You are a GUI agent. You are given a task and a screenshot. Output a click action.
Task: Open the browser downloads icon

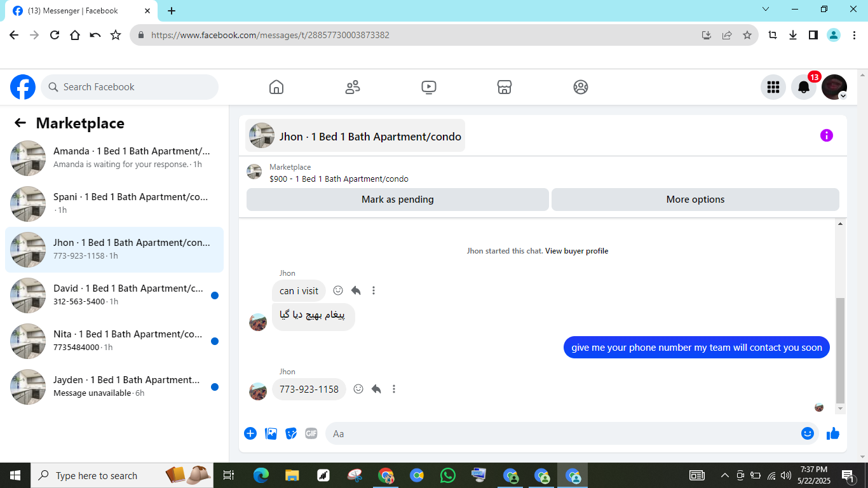pyautogui.click(x=793, y=35)
